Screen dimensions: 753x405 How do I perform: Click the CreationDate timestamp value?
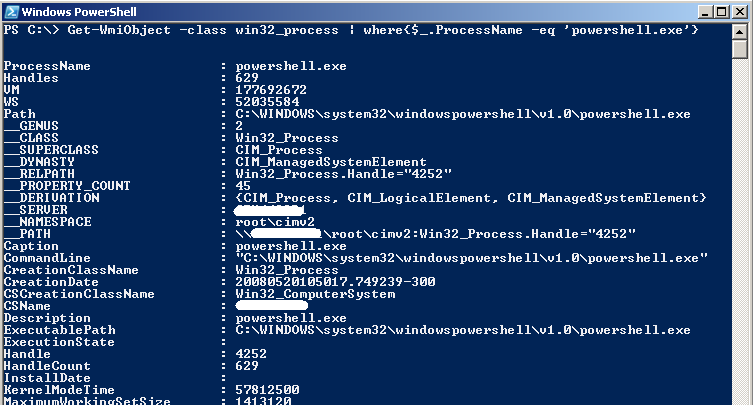(335, 282)
